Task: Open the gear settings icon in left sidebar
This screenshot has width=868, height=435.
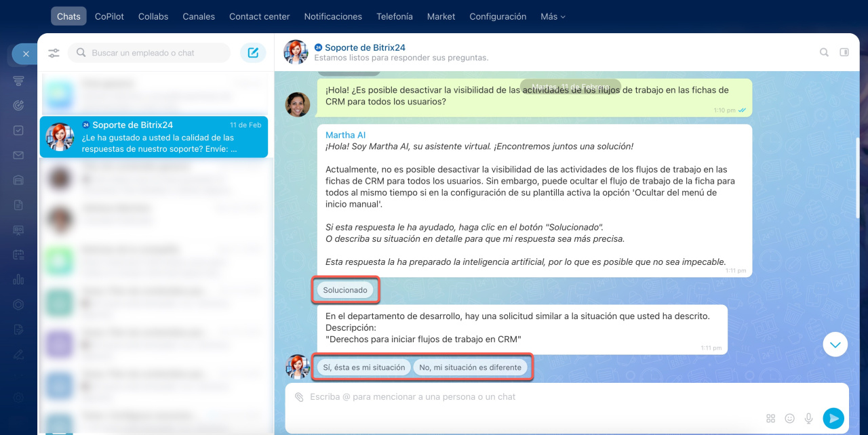Action: pos(18,397)
